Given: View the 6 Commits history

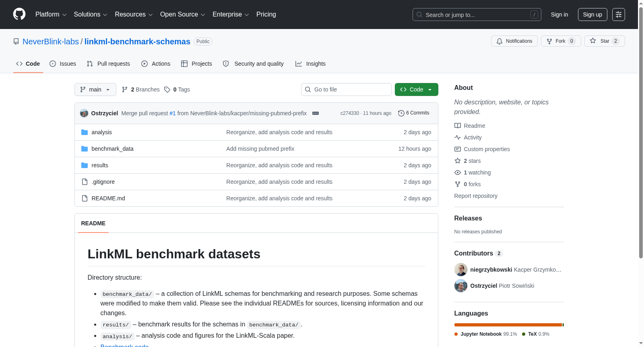Looking at the screenshot, I should tap(413, 113).
